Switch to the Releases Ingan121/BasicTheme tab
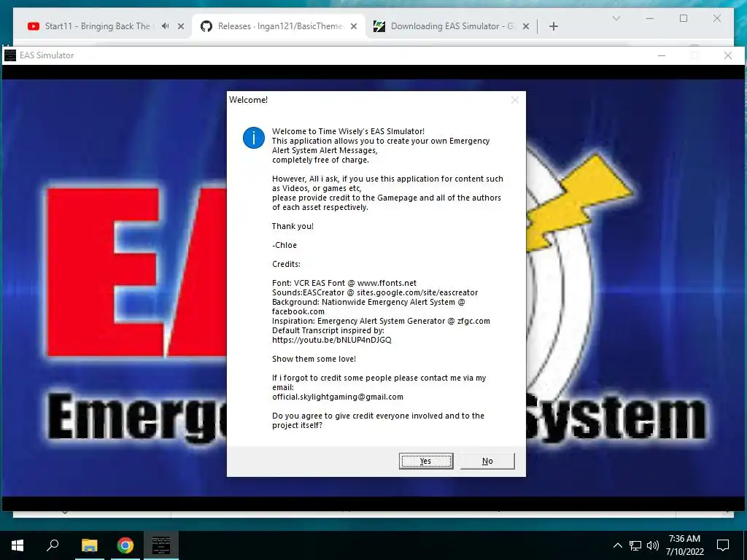This screenshot has width=747, height=560. (x=279, y=26)
